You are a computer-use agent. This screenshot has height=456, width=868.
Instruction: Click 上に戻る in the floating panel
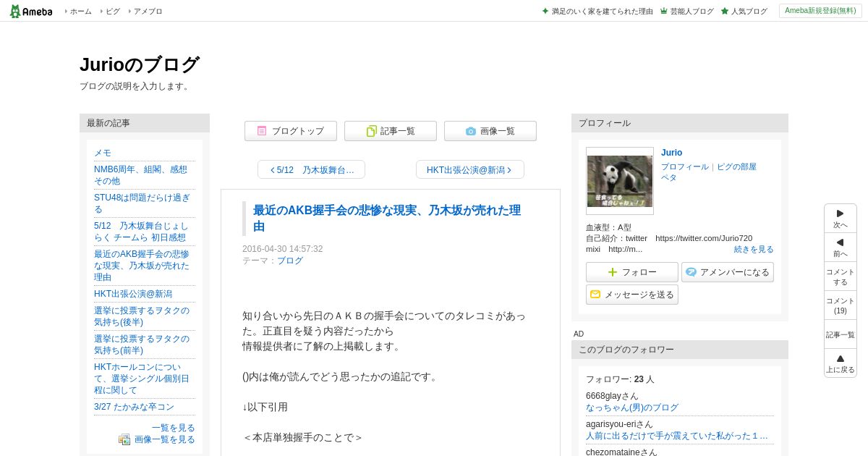pyautogui.click(x=841, y=363)
